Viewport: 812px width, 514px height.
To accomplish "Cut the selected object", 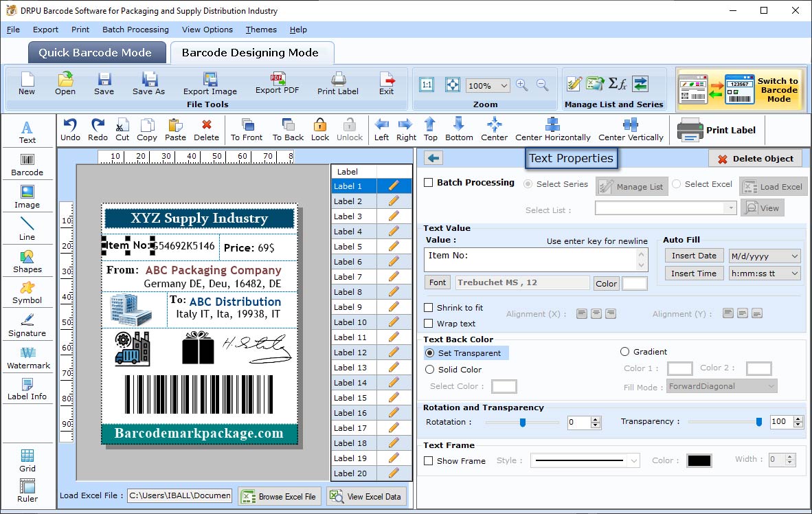I will click(x=122, y=130).
